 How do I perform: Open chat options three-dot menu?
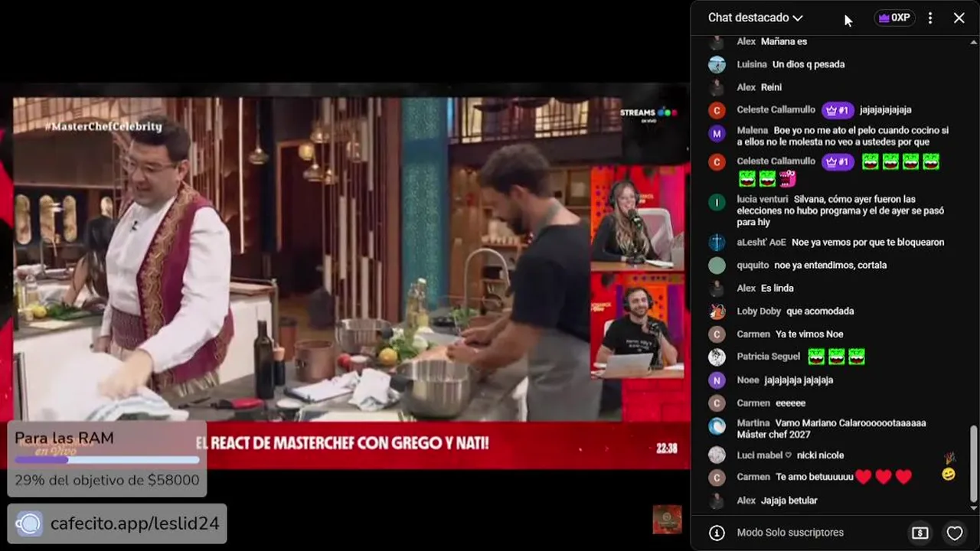(930, 18)
